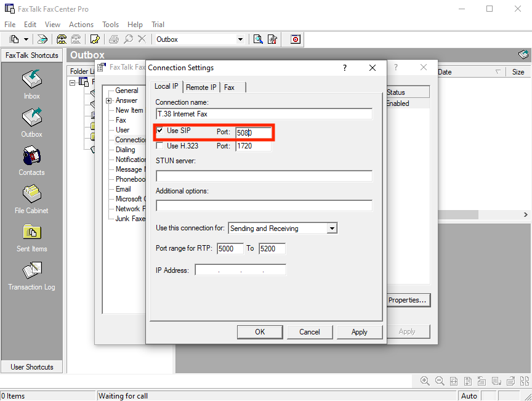Click the IP Address field
Viewport: 532px width, 401px height.
click(x=240, y=270)
